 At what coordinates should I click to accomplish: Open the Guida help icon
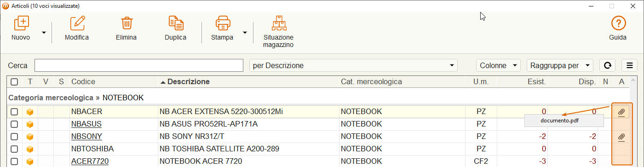pos(618,23)
